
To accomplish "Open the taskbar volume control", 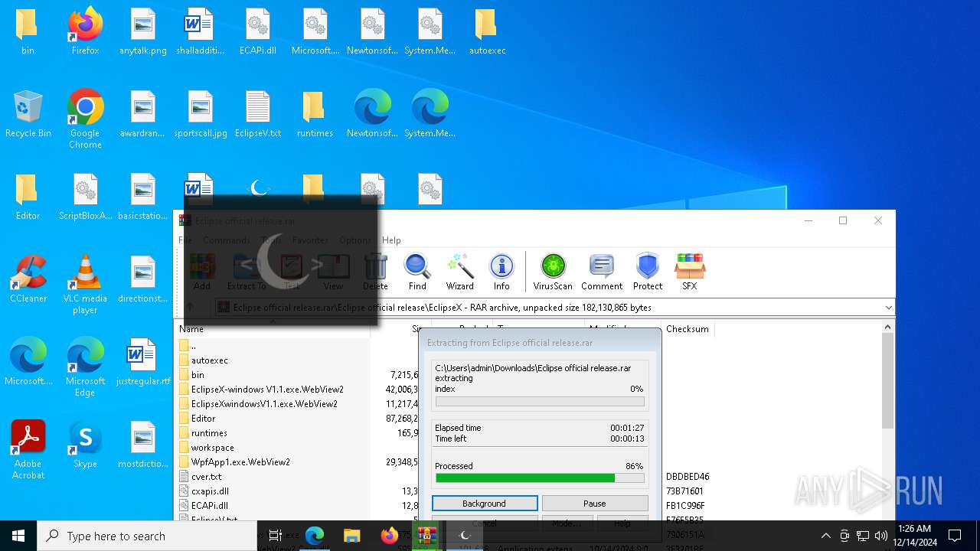I will click(880, 536).
